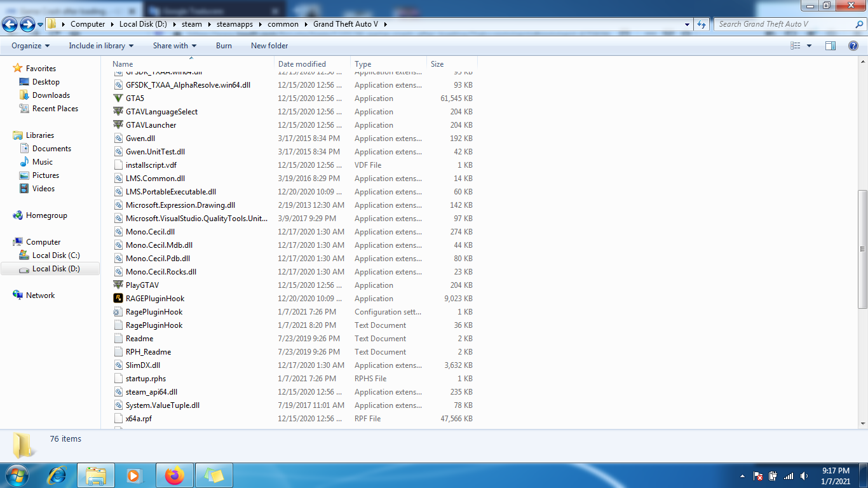Launch Internet Explorer from taskbar
Viewport: 868px width, 488px height.
click(58, 475)
